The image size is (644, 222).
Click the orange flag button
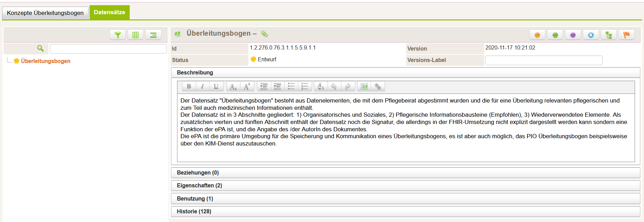(x=626, y=35)
